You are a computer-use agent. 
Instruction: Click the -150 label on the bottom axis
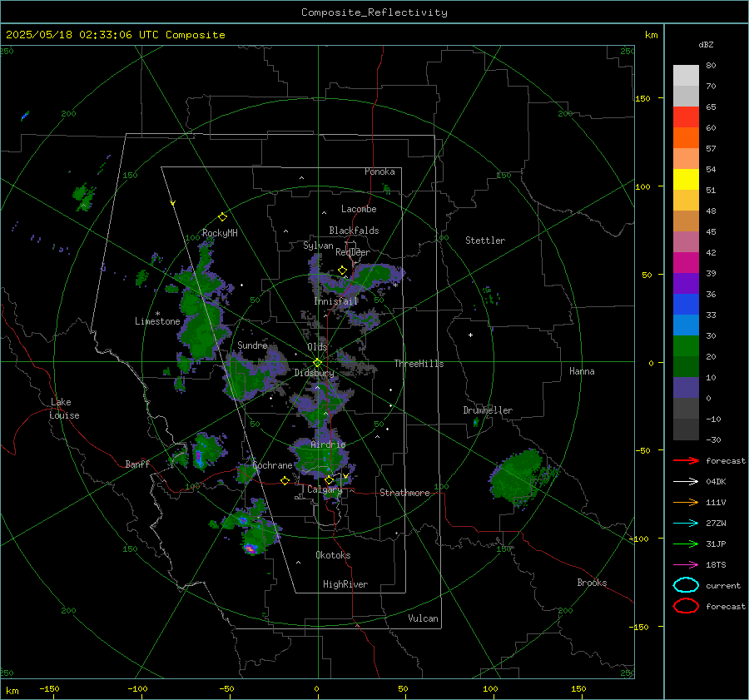[x=50, y=689]
